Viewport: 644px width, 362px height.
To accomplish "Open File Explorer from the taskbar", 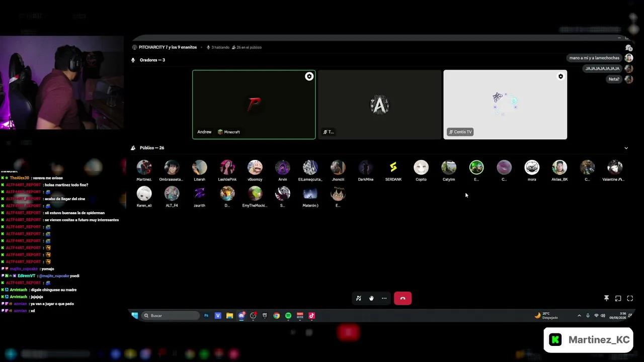I will coord(229,316).
